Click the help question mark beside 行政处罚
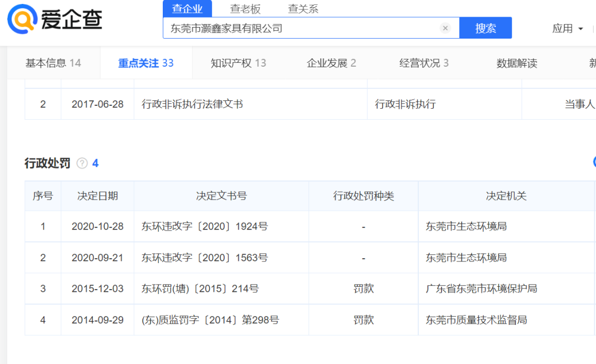Image resolution: width=596 pixels, height=364 pixels. (82, 163)
